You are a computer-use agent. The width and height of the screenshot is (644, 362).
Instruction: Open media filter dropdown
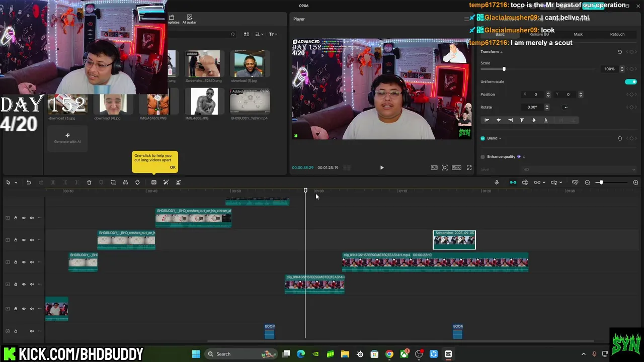point(273,34)
